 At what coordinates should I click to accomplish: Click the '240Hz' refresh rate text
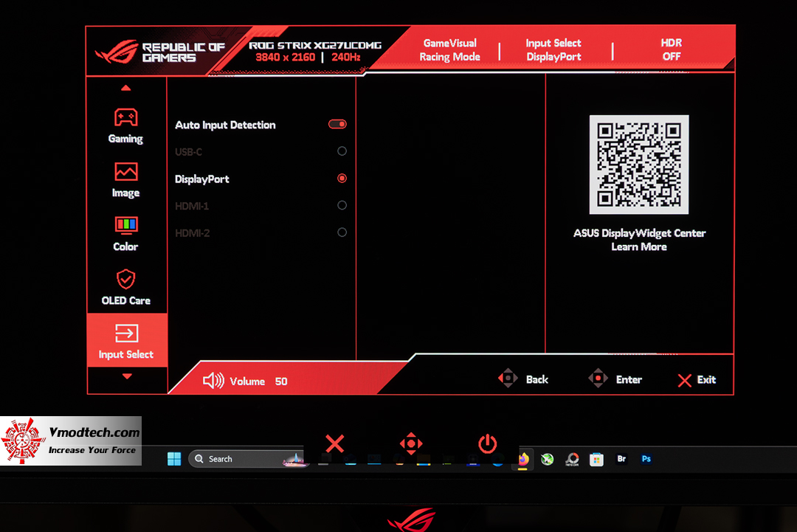pos(346,58)
